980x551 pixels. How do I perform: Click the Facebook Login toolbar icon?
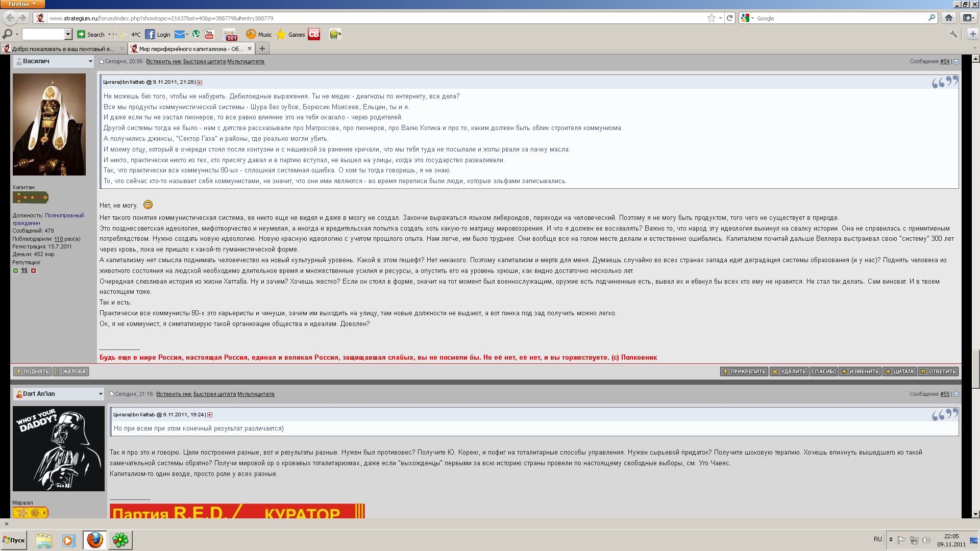tap(158, 34)
